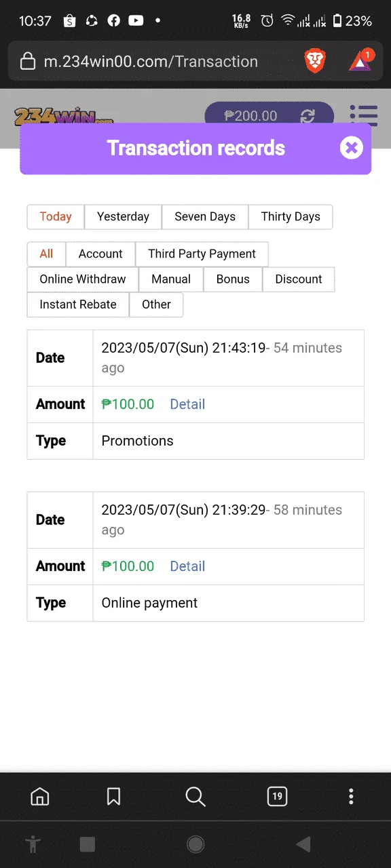Filter by Other transactions
This screenshot has height=868, width=391.
(x=156, y=304)
